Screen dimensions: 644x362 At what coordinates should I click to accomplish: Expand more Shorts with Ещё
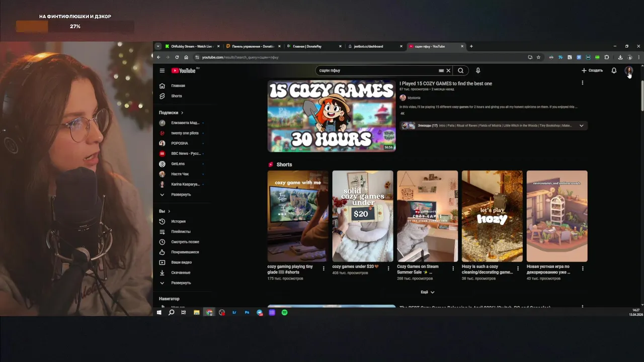(427, 292)
